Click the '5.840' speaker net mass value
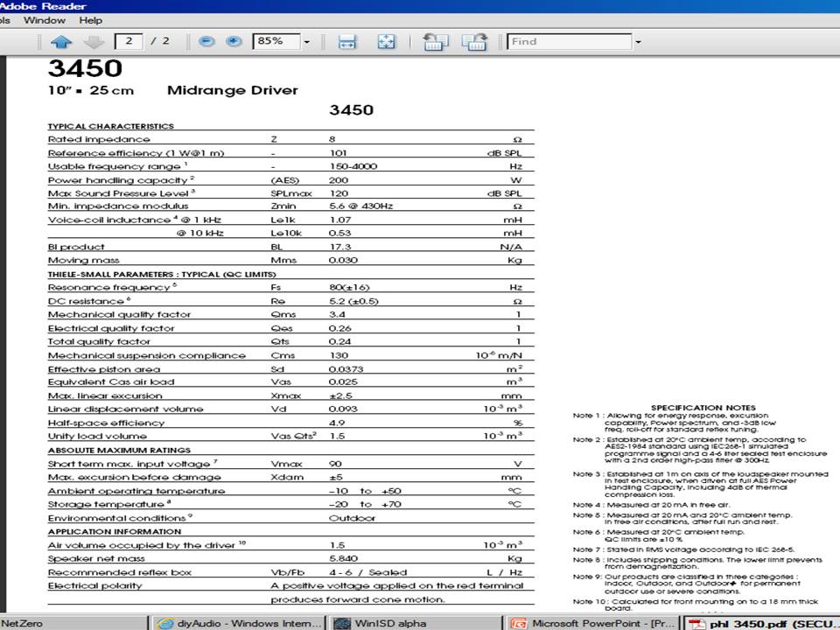 tap(343, 559)
